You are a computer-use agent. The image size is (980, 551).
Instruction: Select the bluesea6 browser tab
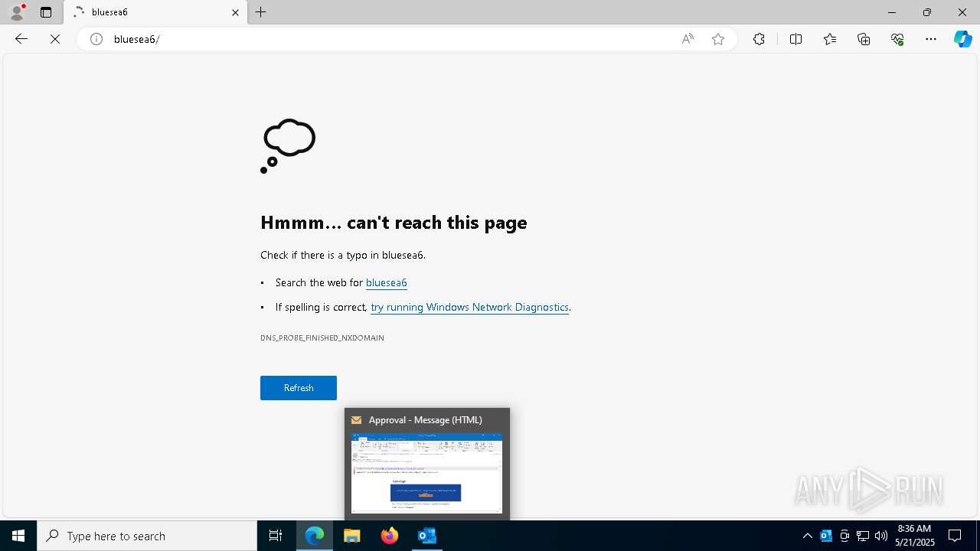pos(155,12)
